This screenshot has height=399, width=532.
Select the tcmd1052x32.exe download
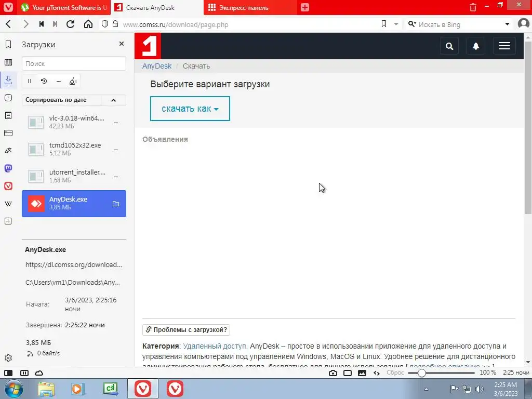(x=74, y=149)
